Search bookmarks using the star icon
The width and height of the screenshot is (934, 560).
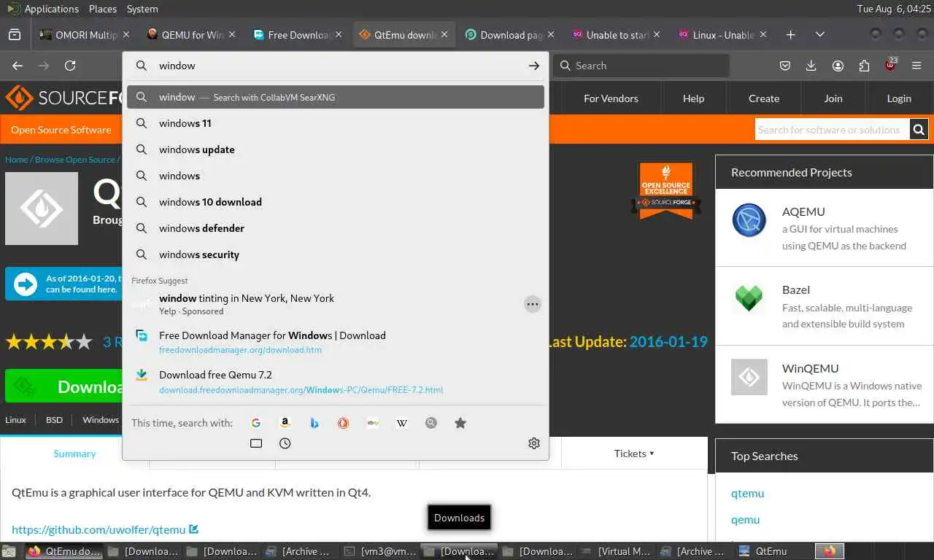tap(460, 423)
